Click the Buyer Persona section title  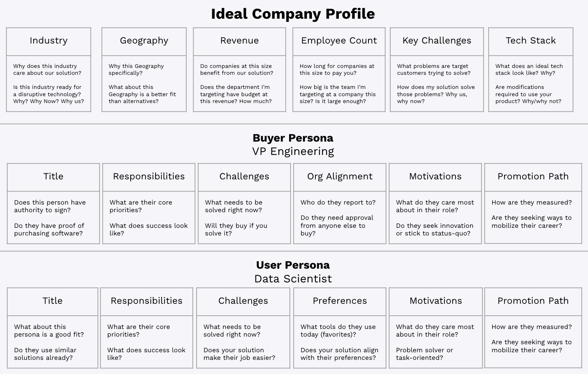coord(293,138)
